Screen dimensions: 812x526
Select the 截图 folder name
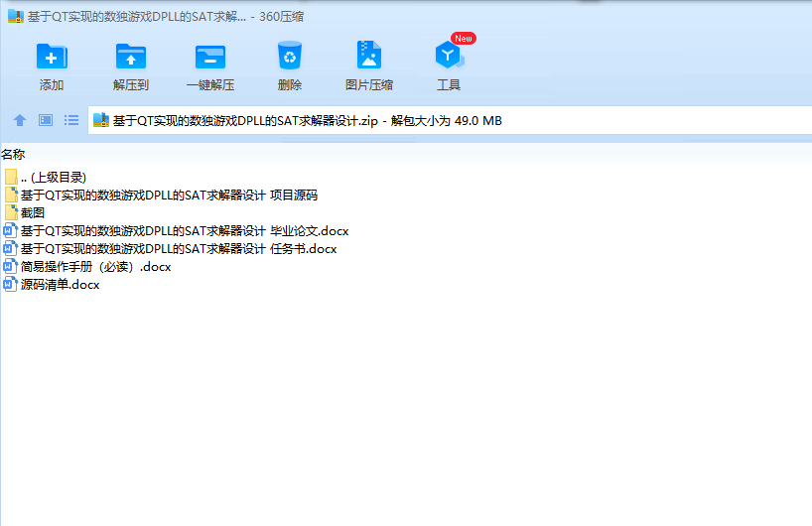point(33,212)
